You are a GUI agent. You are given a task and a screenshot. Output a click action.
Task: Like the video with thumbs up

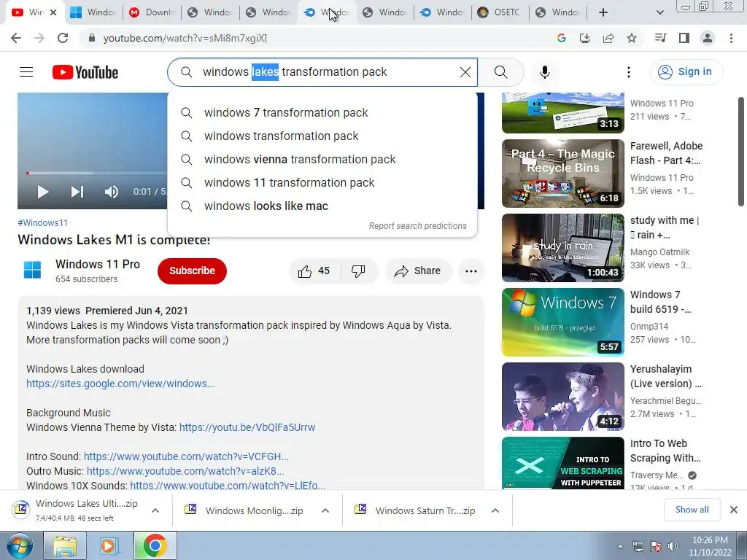click(x=314, y=271)
